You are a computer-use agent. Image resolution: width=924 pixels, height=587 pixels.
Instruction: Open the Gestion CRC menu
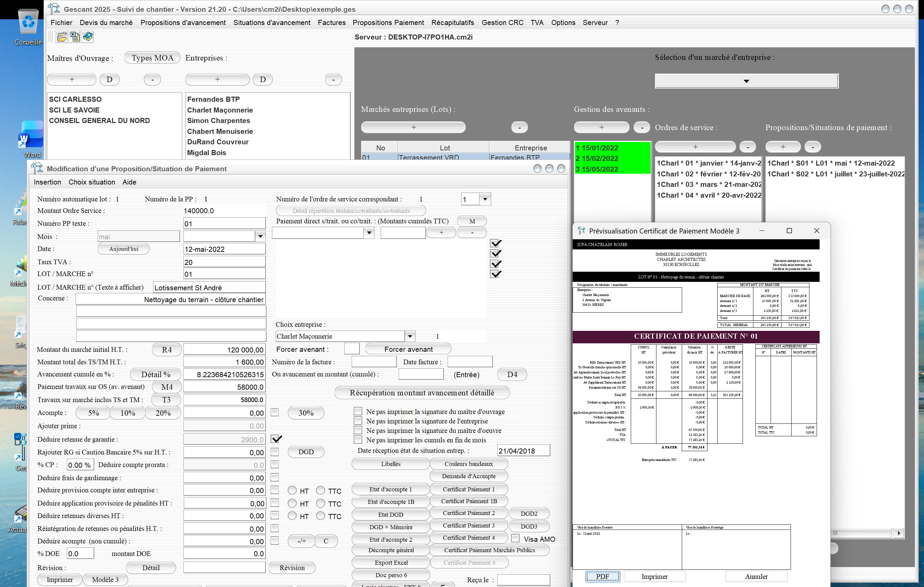pyautogui.click(x=502, y=23)
